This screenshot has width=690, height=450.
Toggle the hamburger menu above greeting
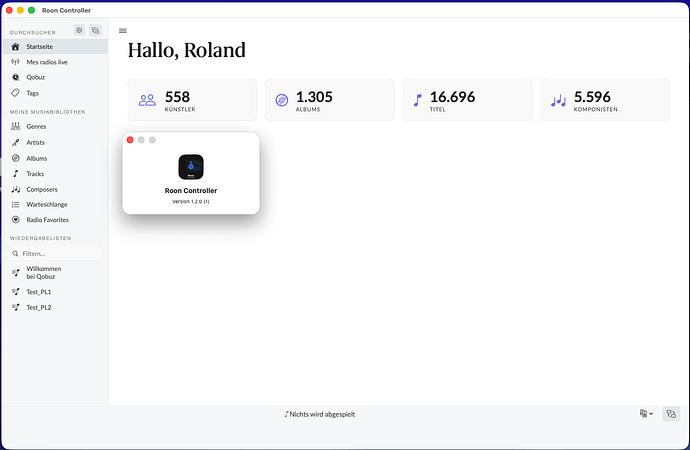point(123,30)
